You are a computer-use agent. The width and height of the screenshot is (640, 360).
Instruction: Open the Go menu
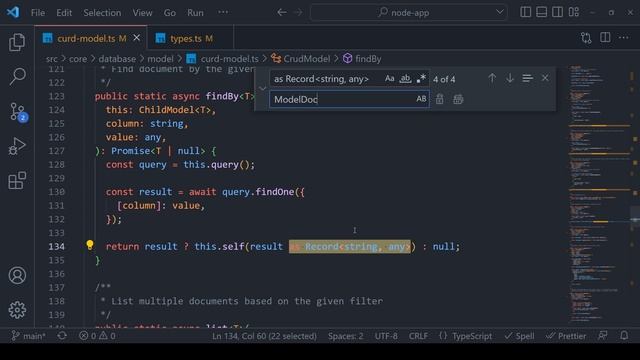[x=170, y=13]
